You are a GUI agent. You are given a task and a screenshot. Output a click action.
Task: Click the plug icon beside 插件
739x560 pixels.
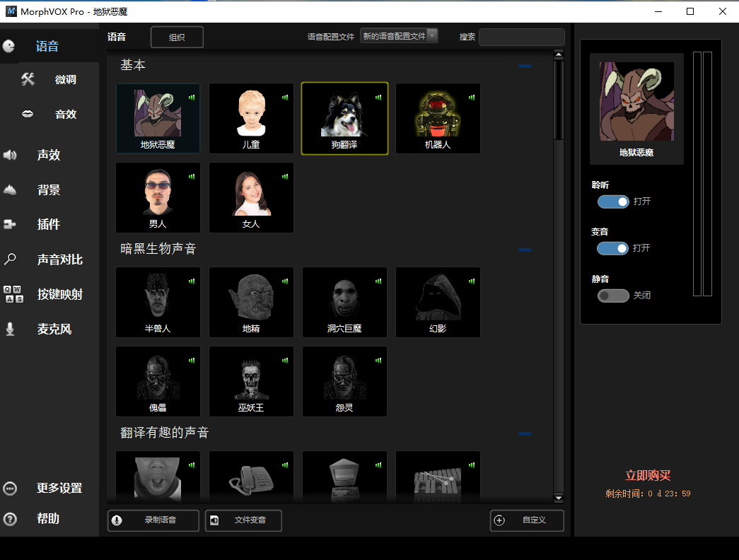tap(10, 224)
